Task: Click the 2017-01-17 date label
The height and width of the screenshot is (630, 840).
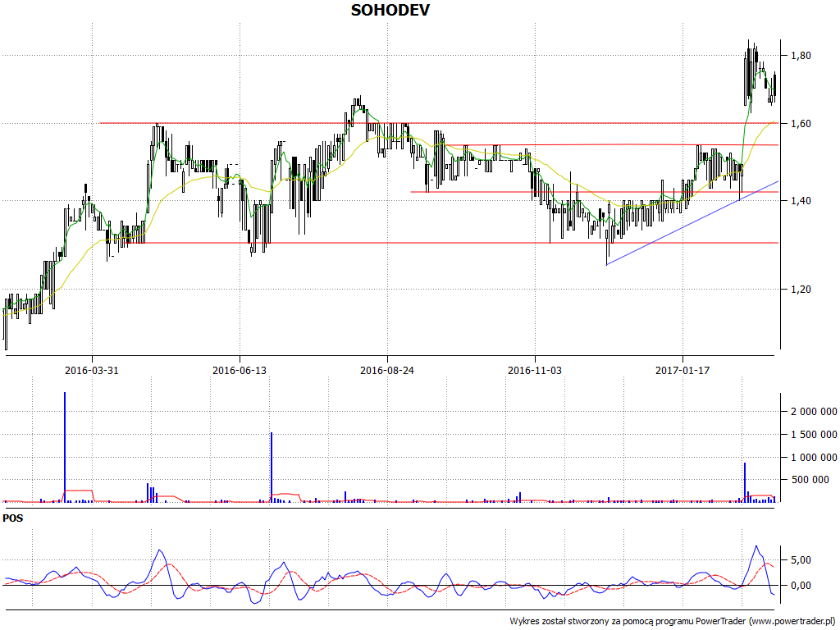Action: 682,370
